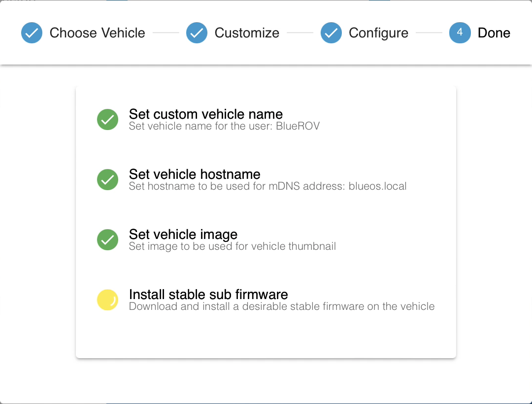The width and height of the screenshot is (532, 404).
Task: Click the Set vehicle hostname title
Action: click(x=195, y=174)
